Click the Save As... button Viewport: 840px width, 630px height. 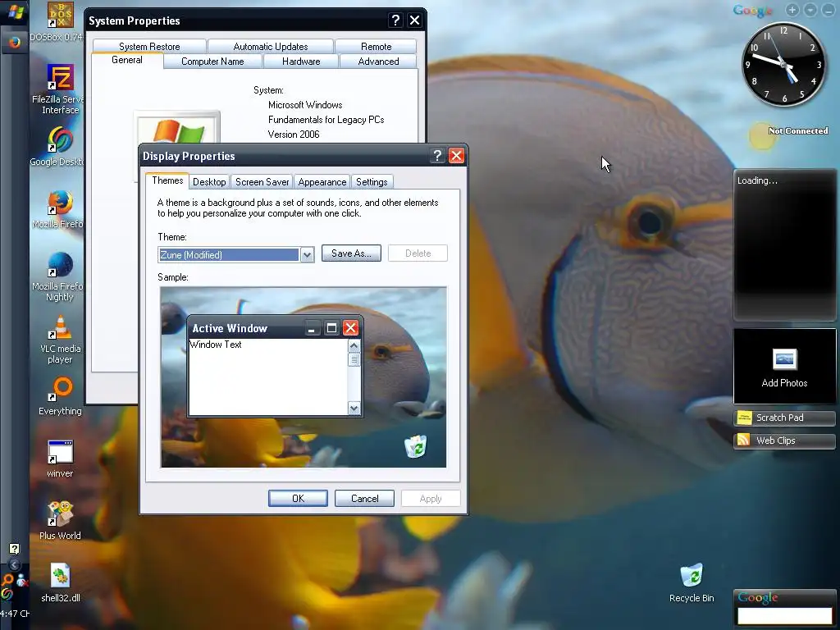[351, 253]
